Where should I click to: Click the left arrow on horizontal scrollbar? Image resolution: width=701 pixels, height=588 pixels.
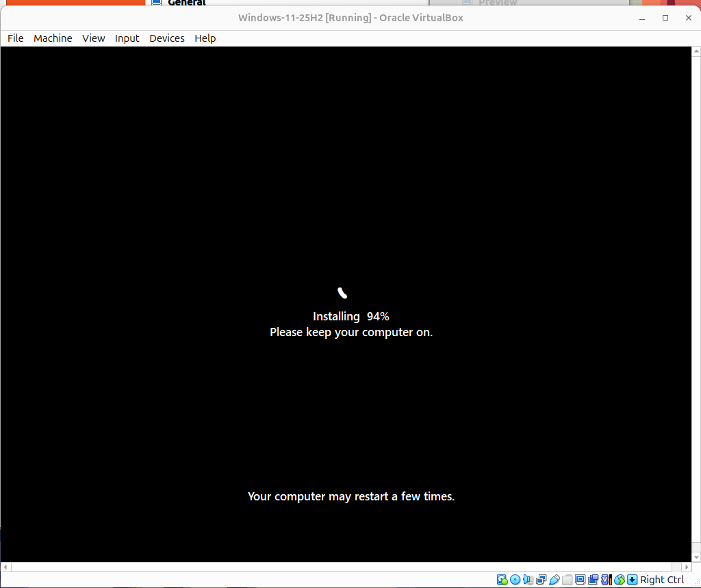(x=5, y=566)
